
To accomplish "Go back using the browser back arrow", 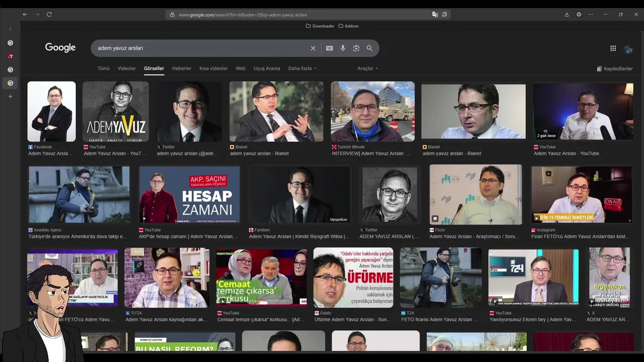I will coord(25,15).
